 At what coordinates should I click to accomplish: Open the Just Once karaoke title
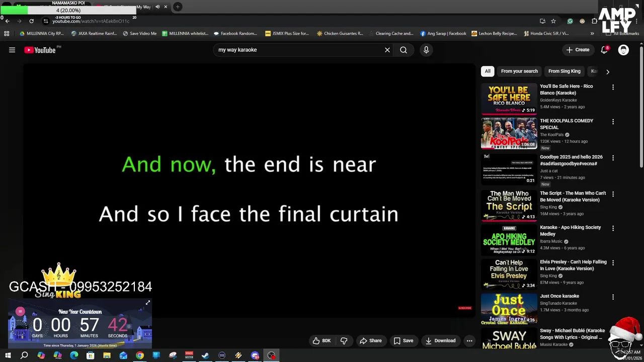point(559,296)
